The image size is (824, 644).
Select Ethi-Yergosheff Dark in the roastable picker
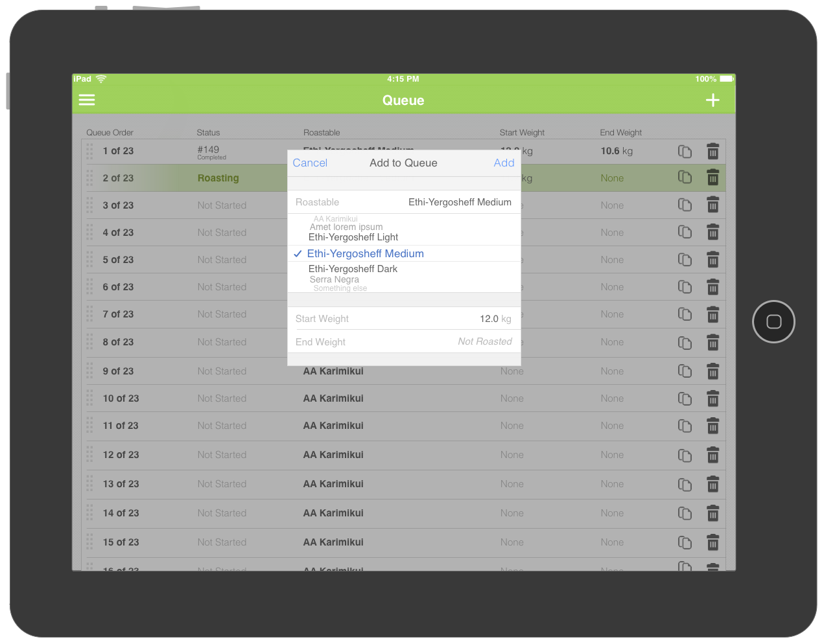(x=353, y=269)
